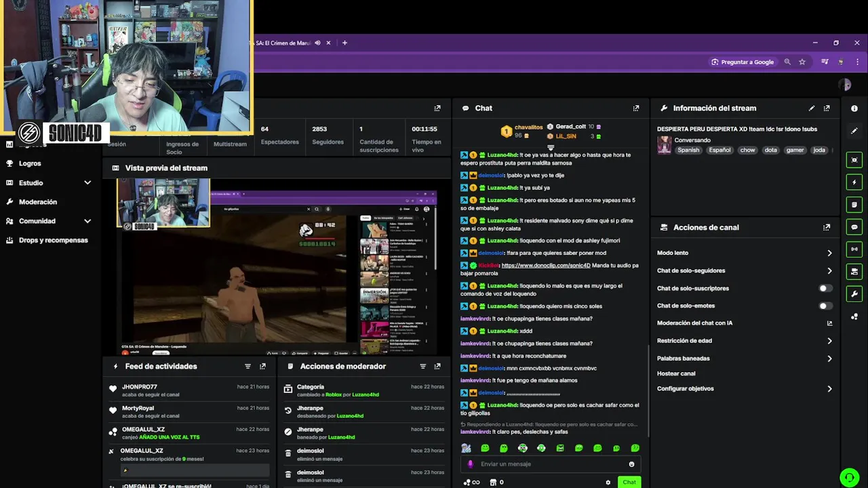Screen dimensions: 868x488
Task: Click JHONPRO77 in the activity feed
Action: click(x=139, y=387)
